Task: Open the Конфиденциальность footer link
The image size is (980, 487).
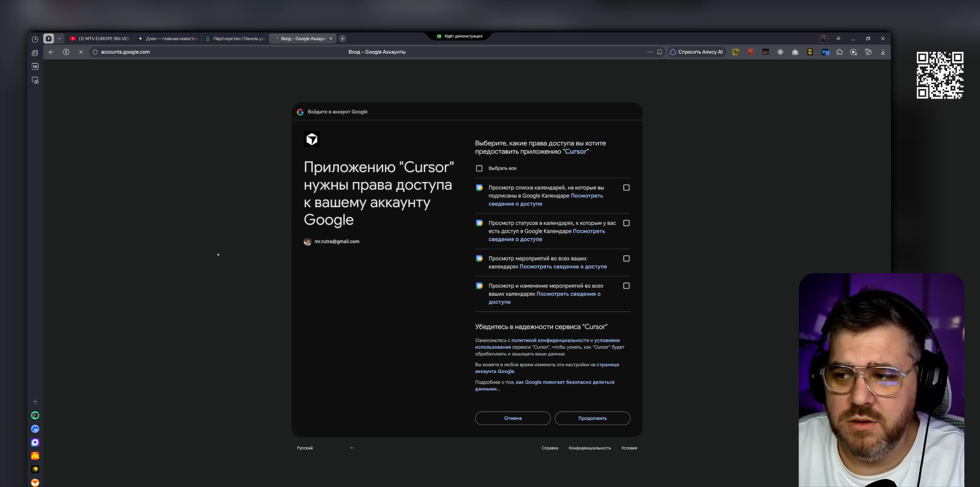Action: 590,448
